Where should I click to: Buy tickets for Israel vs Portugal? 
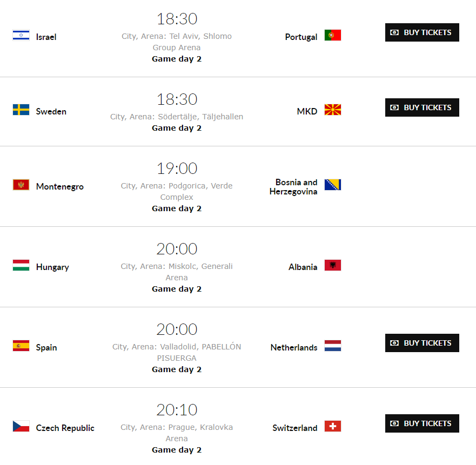[422, 32]
